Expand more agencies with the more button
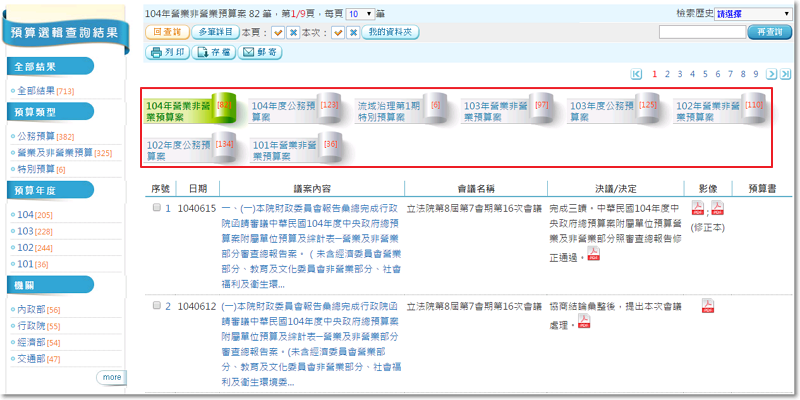The width and height of the screenshot is (800, 400). pos(111,377)
